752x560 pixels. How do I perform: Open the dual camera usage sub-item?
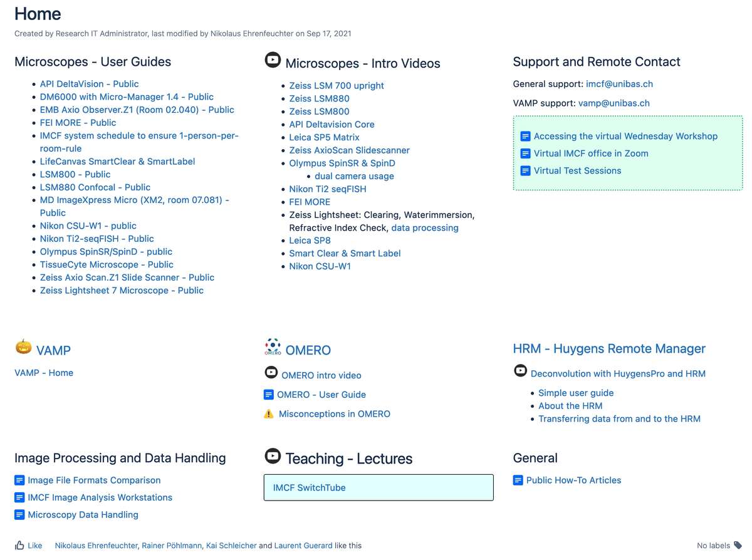click(354, 176)
